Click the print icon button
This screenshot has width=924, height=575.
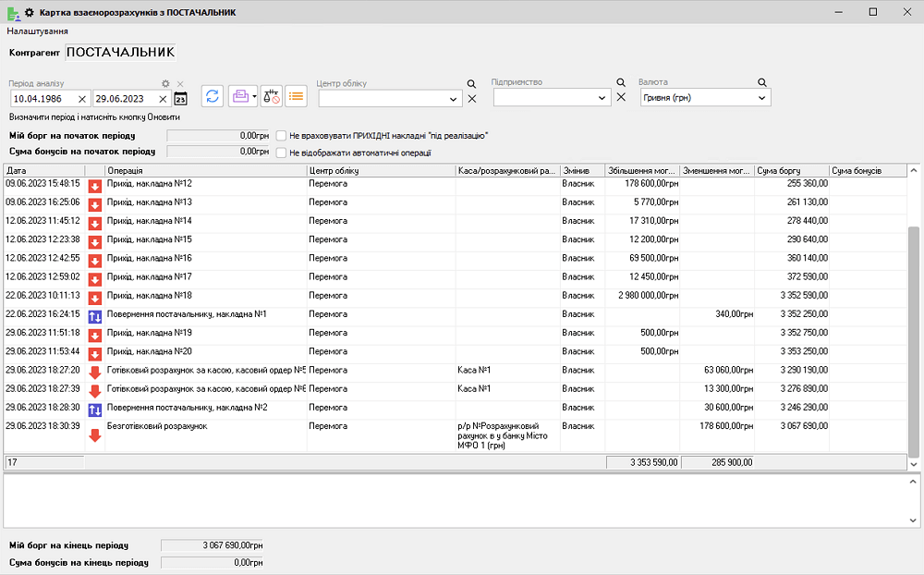239,96
